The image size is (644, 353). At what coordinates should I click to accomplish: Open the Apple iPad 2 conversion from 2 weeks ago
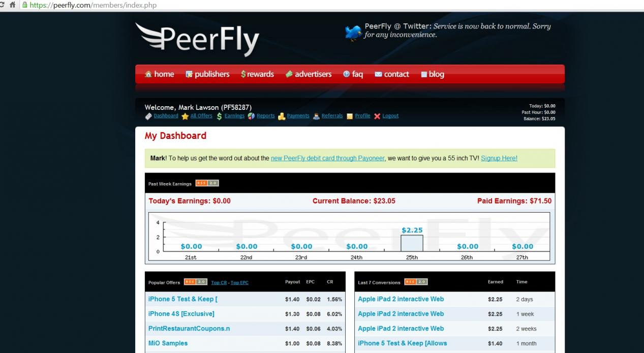[401, 329]
